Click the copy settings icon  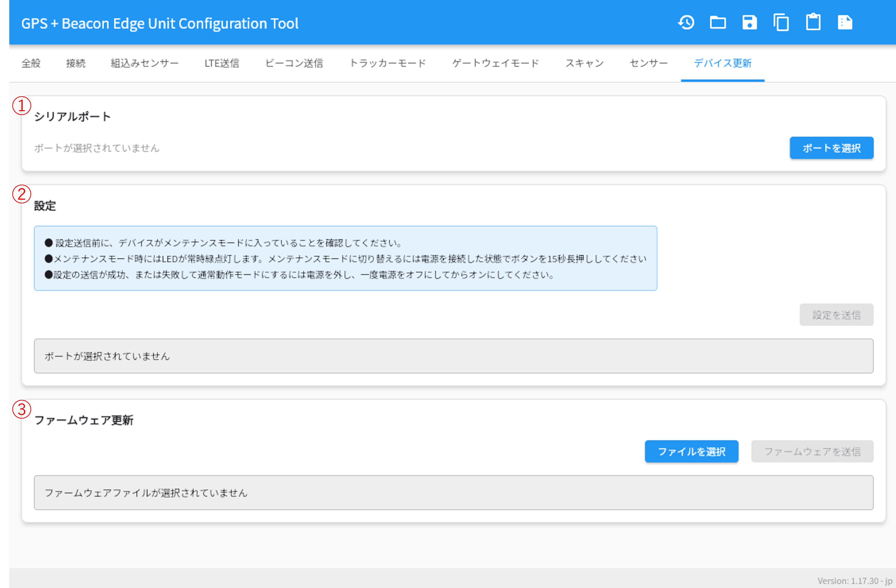[781, 23]
